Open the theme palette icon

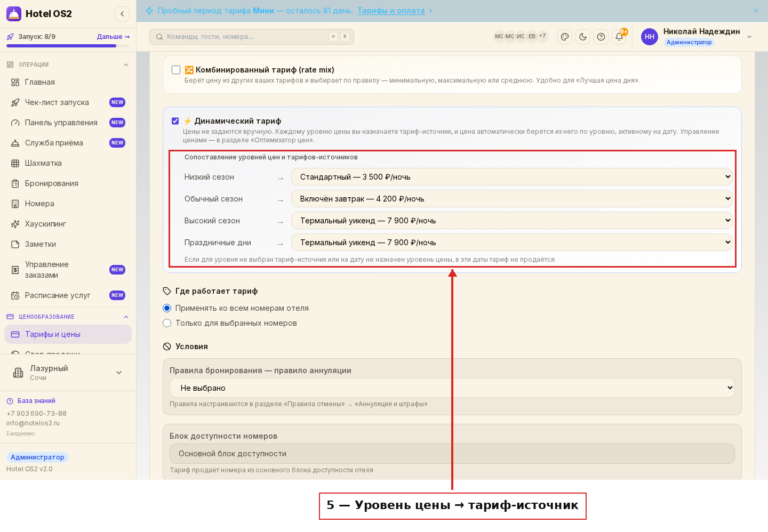pos(565,37)
